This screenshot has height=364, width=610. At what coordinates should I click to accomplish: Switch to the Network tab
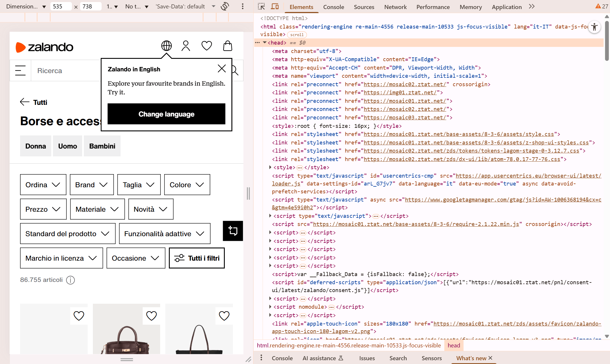pos(395,7)
